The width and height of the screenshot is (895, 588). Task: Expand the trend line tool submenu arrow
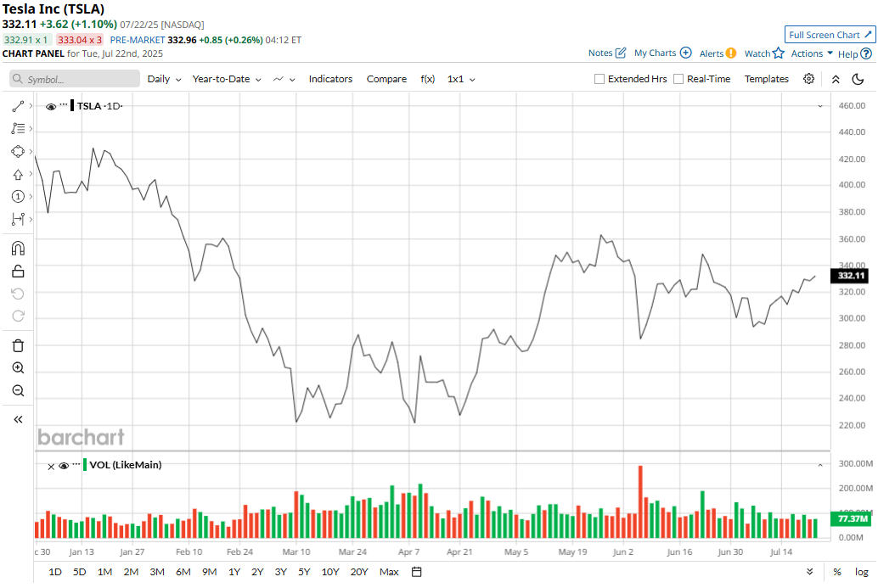pyautogui.click(x=31, y=106)
